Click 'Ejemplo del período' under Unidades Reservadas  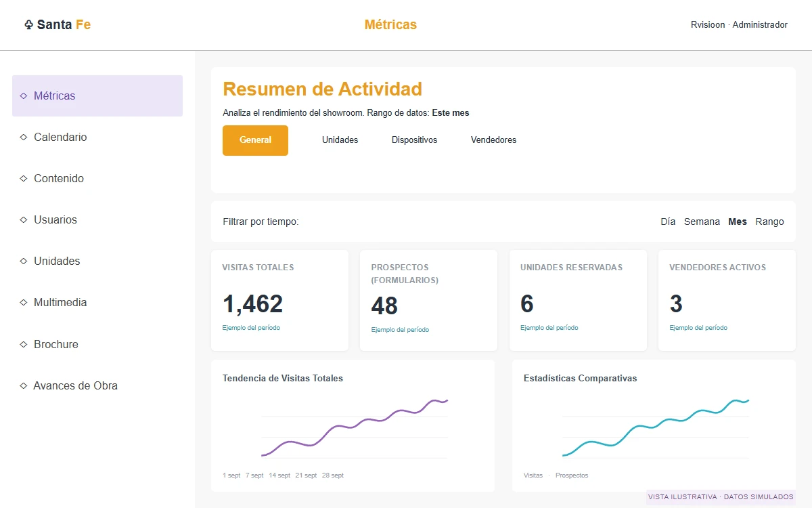(549, 328)
